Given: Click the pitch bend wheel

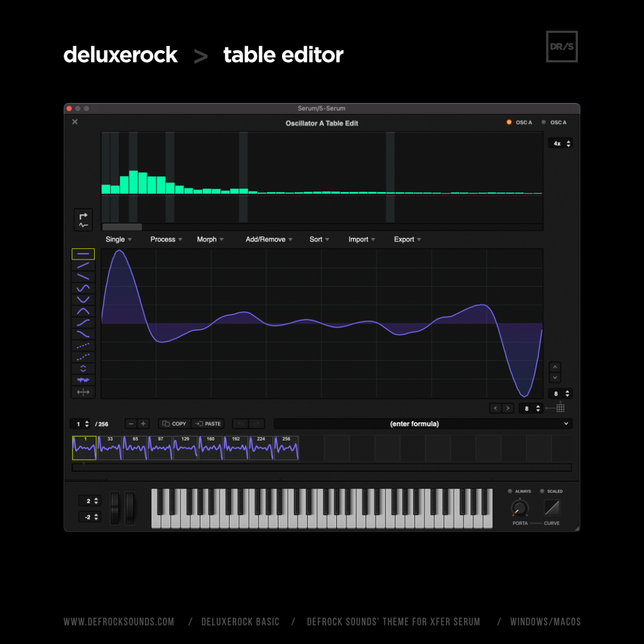Looking at the screenshot, I should pos(115,508).
